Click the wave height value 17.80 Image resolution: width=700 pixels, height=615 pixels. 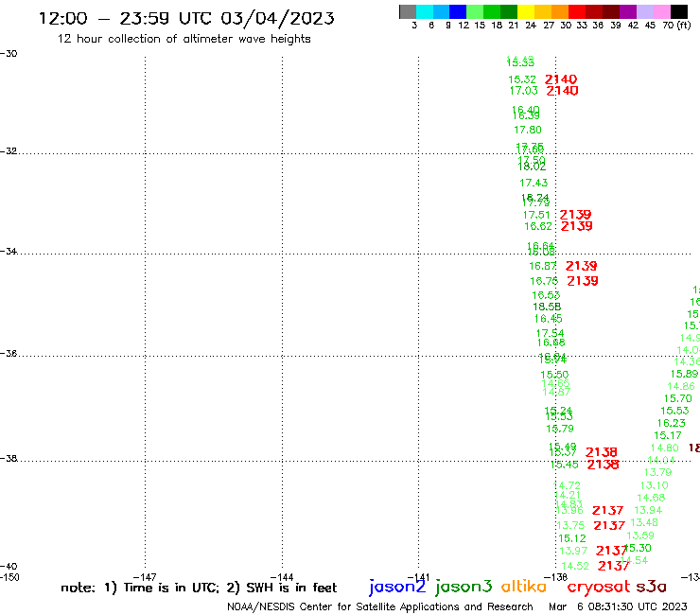tap(528, 130)
